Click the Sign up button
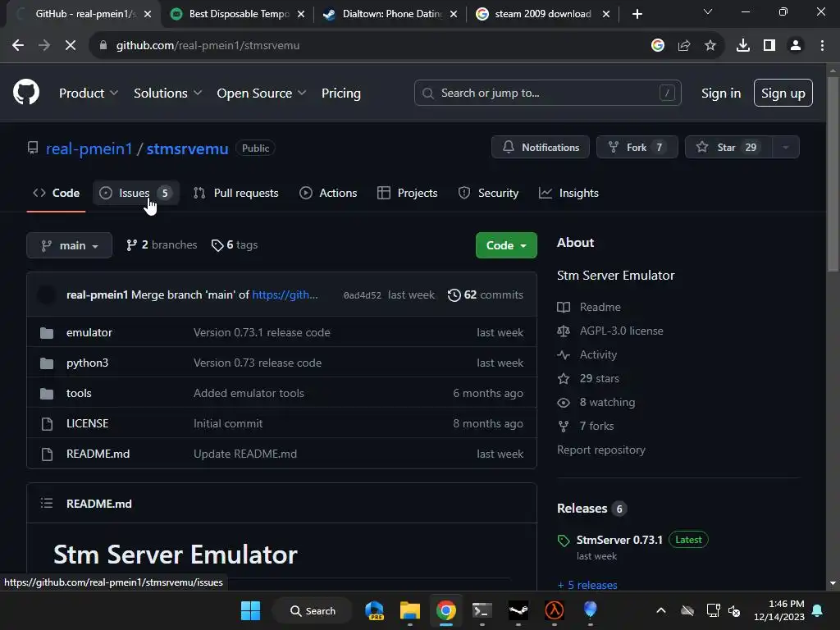 pos(783,93)
